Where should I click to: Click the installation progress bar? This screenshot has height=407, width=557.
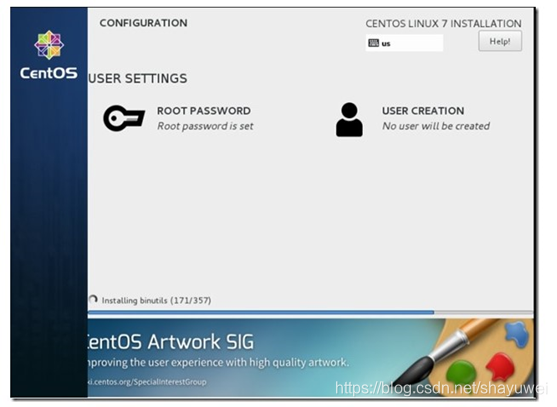pyautogui.click(x=310, y=313)
